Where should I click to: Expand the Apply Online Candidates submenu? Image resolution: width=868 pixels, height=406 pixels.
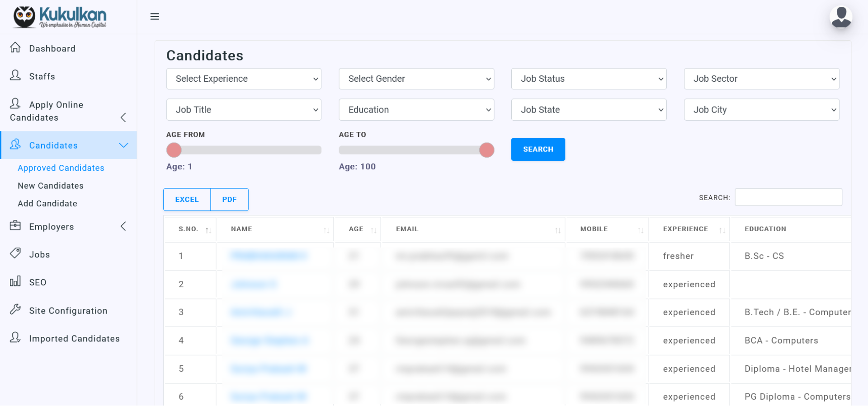[x=123, y=118]
